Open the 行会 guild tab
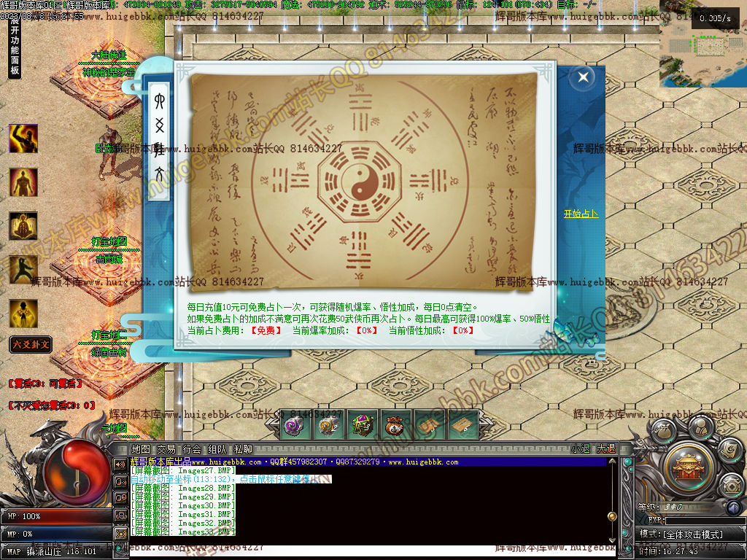 point(192,449)
